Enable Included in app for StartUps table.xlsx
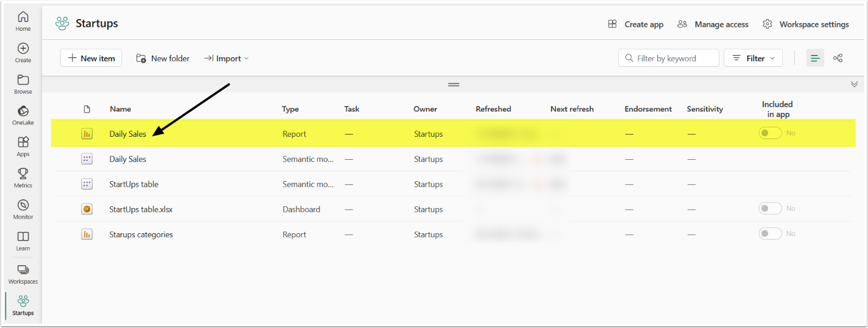The width and height of the screenshot is (868, 328). (770, 209)
